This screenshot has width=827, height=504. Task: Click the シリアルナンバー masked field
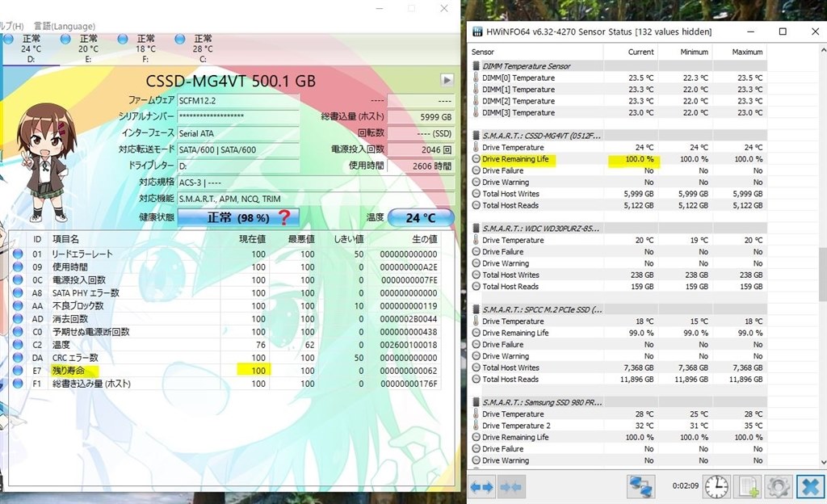tap(238, 116)
